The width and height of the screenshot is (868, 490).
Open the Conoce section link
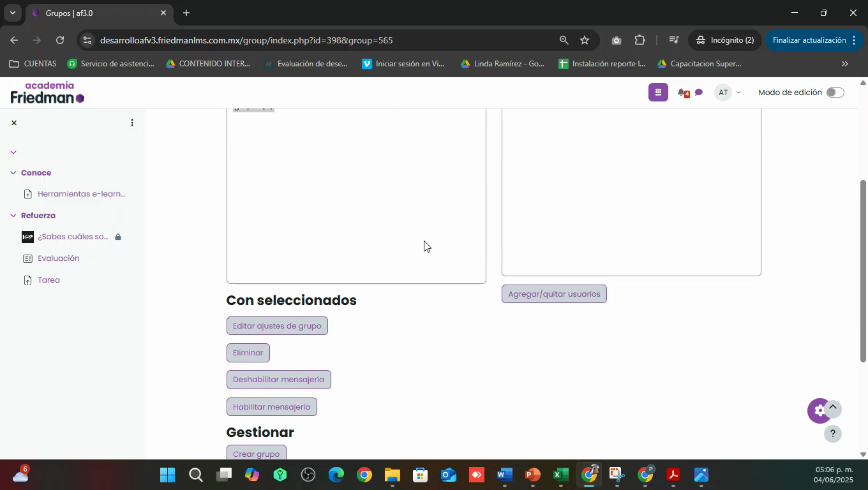click(x=36, y=173)
